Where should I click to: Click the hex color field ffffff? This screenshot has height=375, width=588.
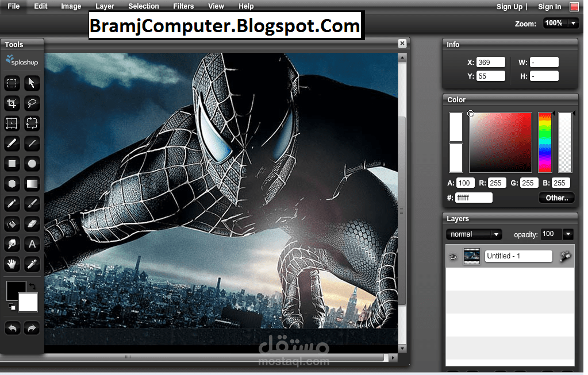tap(474, 198)
